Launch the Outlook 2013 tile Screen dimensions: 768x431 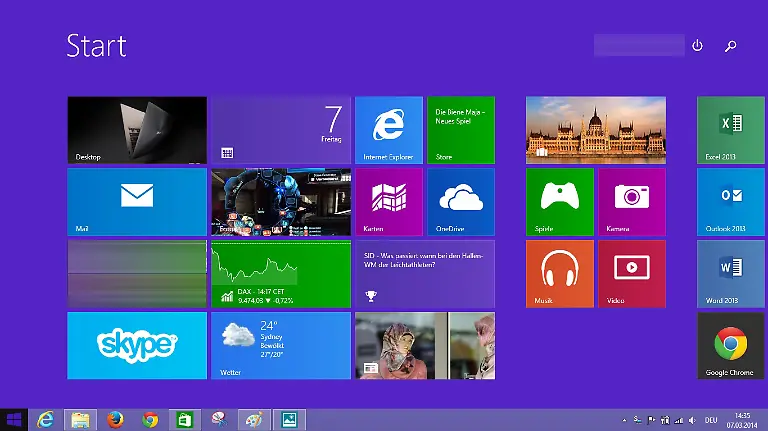tap(731, 202)
